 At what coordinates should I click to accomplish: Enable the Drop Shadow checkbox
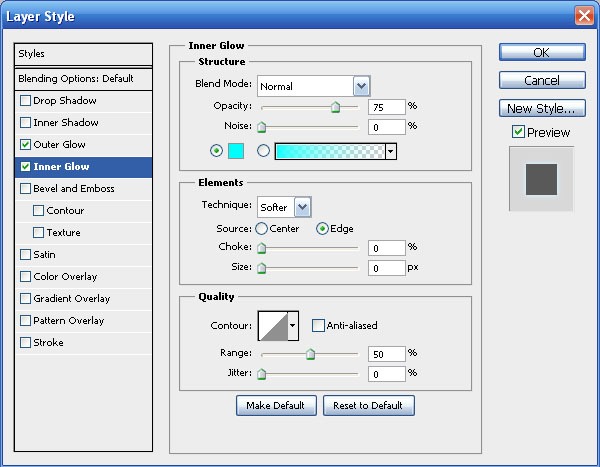click(25, 101)
